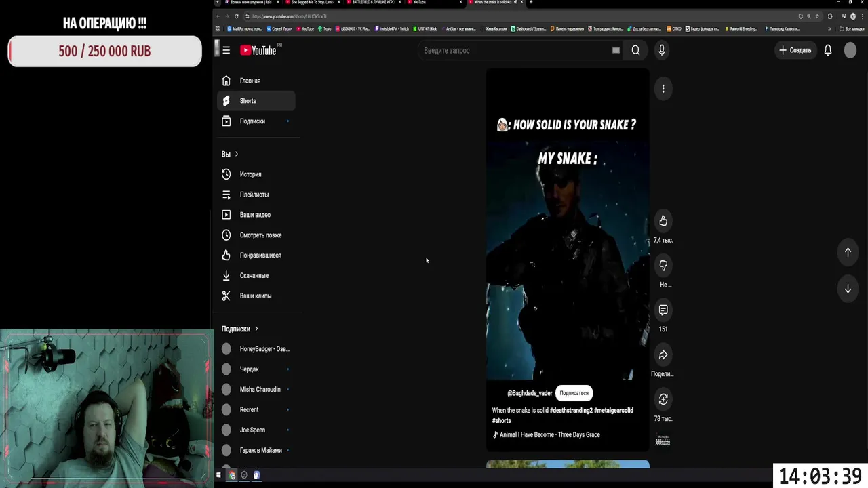The width and height of the screenshot is (868, 488).
Task: Reload the page
Action: pyautogui.click(x=237, y=16)
